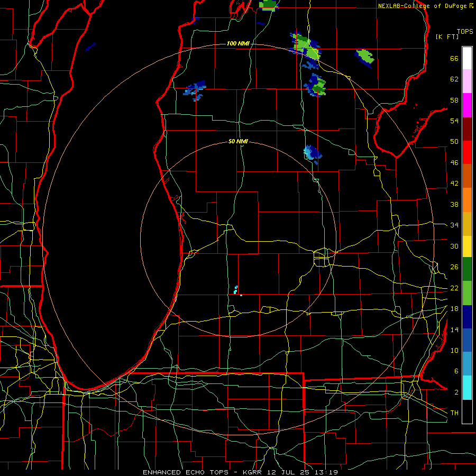Image resolution: width=476 pixels, height=476 pixels.
Task: Click the "2" legend value
Action: pyautogui.click(x=456, y=392)
